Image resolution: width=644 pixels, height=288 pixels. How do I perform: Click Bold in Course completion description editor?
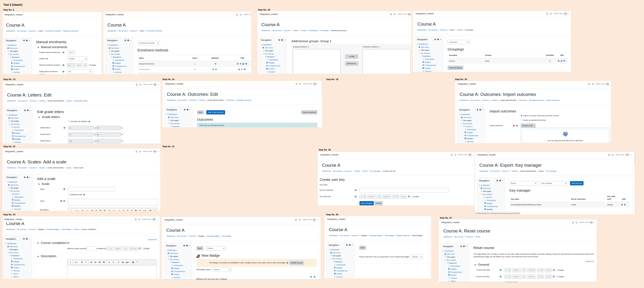click(82, 262)
